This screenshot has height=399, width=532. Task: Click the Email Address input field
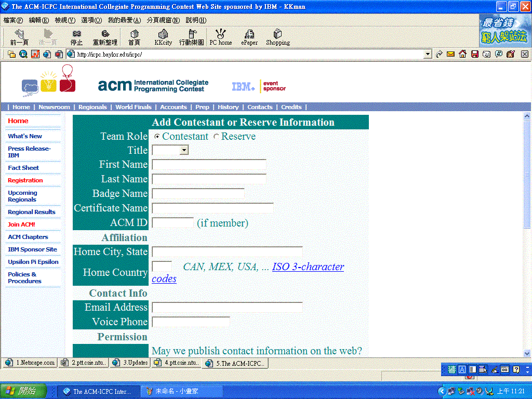click(x=227, y=308)
